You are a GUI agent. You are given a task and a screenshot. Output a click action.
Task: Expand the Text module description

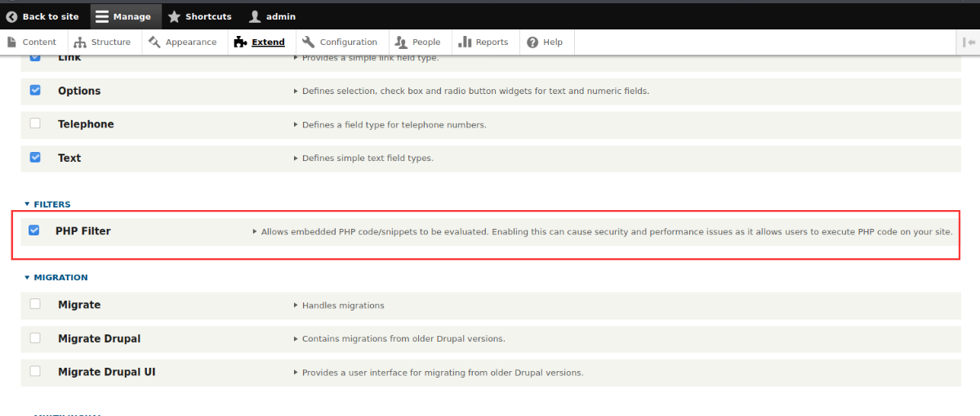pos(363,158)
